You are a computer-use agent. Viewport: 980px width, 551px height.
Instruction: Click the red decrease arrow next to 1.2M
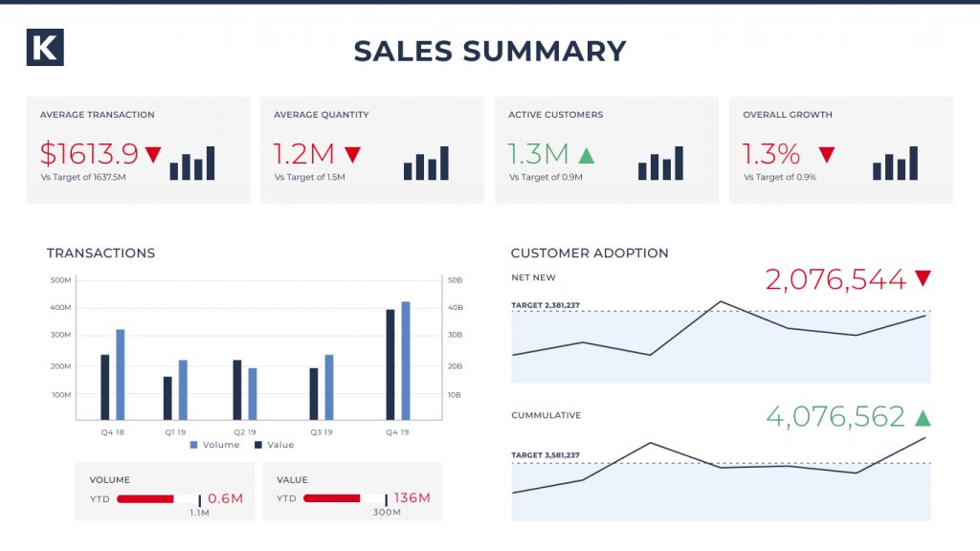tap(353, 153)
